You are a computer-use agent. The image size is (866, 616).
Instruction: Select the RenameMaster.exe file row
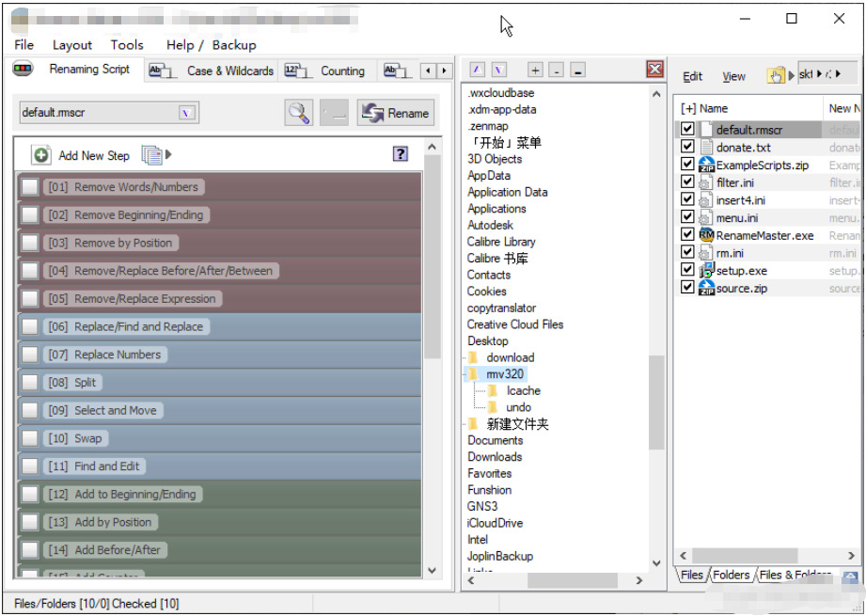coord(764,235)
